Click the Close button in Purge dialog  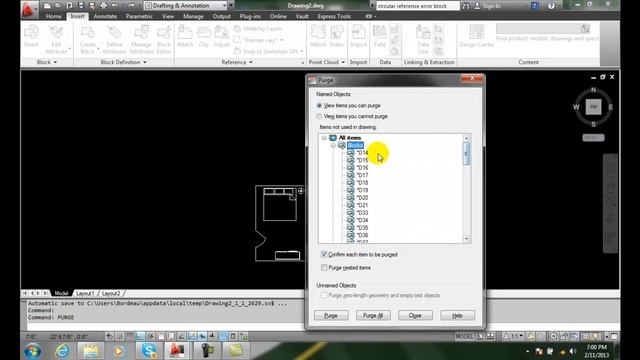(415, 316)
